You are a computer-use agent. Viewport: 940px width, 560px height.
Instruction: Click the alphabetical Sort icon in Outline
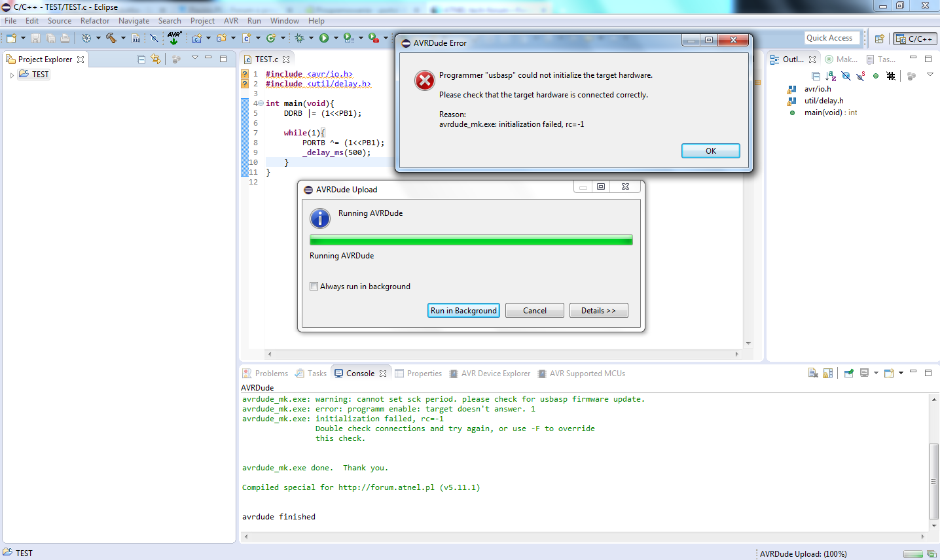click(x=831, y=76)
